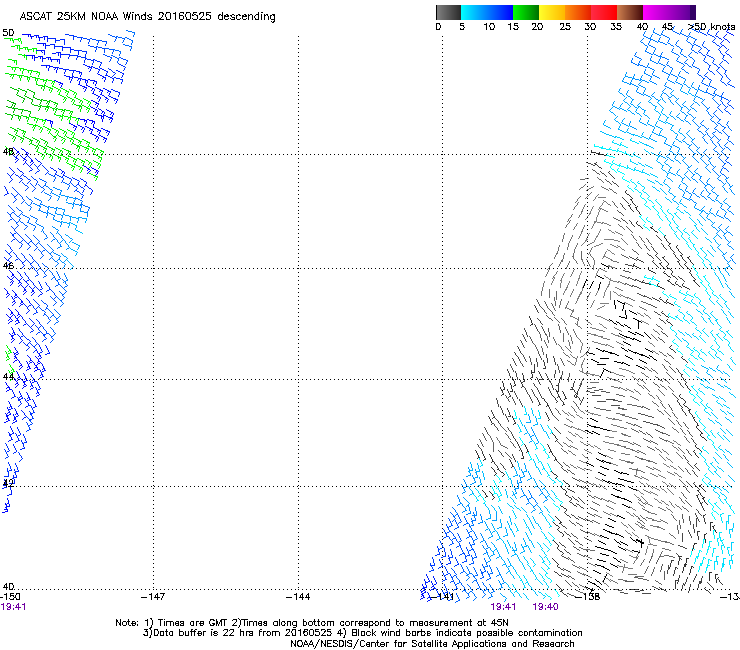Click the title 'ASCAT 25KM NOAA Winds 20160525 descending'

coord(147,17)
